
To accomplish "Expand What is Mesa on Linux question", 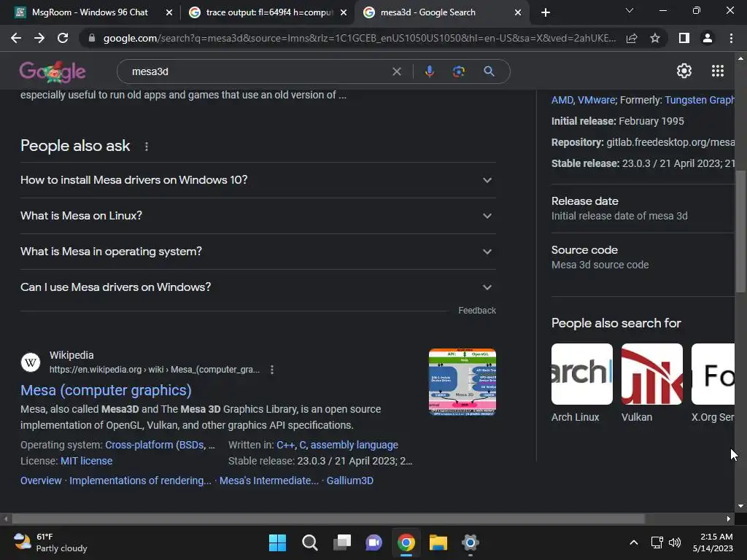I will [258, 216].
